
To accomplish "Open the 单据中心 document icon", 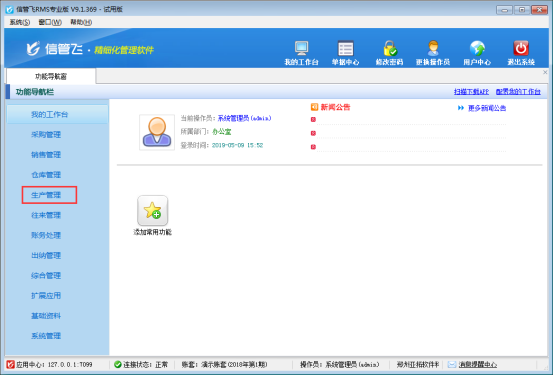I will pyautogui.click(x=346, y=48).
